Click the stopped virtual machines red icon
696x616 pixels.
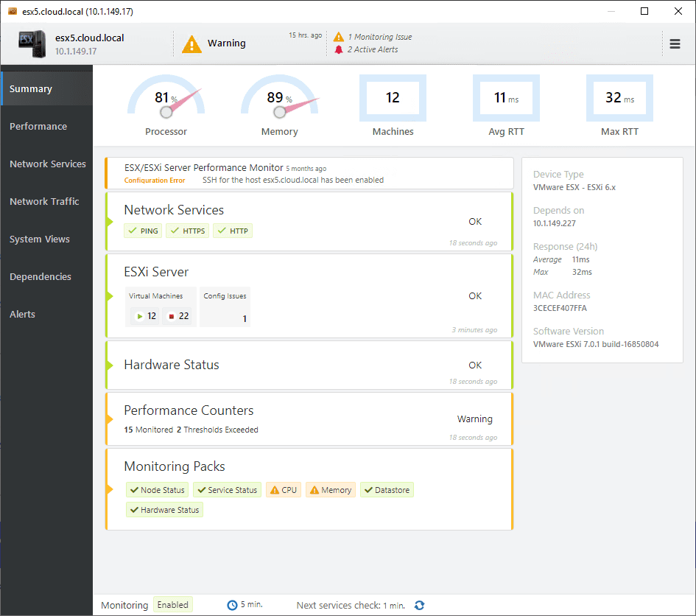pyautogui.click(x=172, y=316)
